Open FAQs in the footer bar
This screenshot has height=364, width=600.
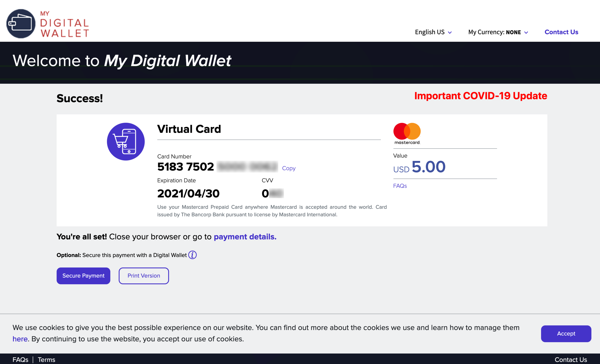tap(20, 359)
